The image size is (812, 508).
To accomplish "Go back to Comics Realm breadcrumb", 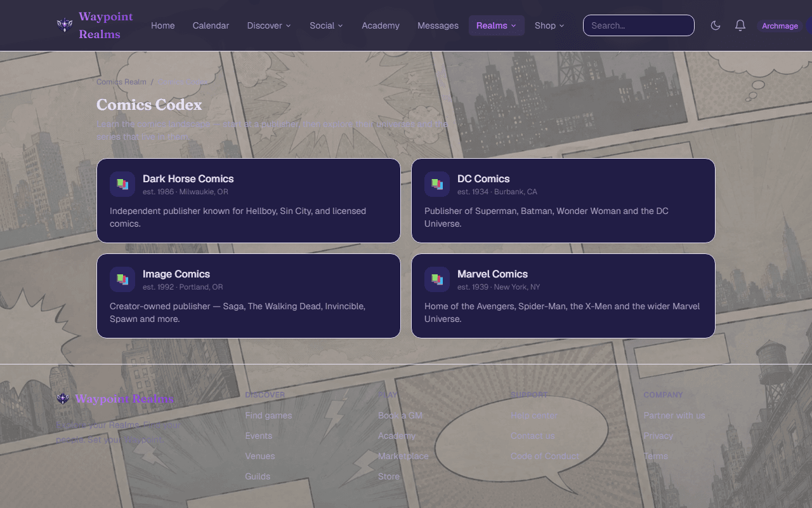I will coord(121,82).
